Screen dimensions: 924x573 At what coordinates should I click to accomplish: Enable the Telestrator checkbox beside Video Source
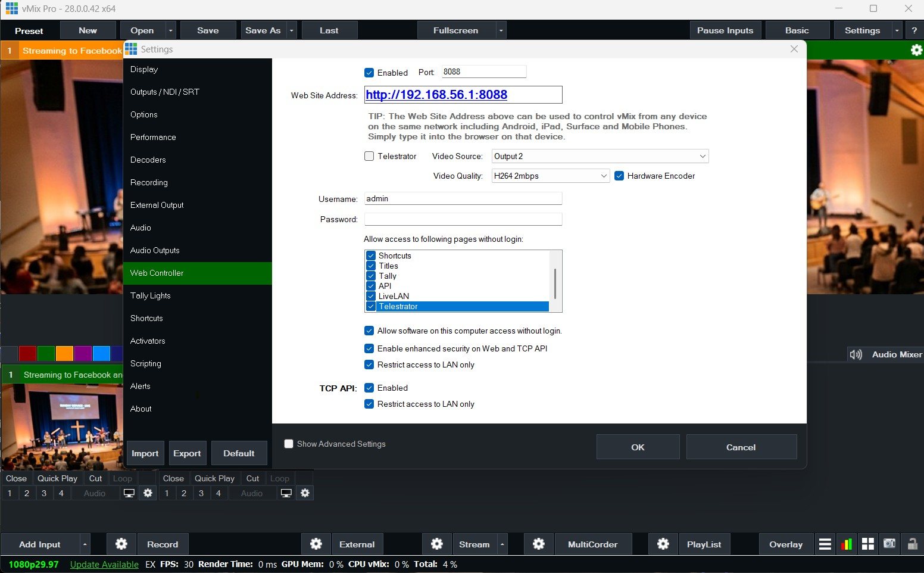click(369, 156)
